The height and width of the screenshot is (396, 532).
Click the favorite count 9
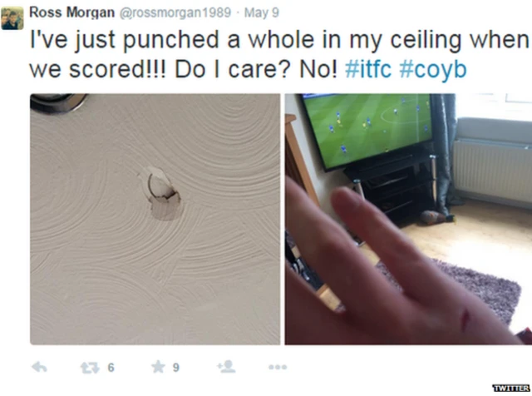(x=175, y=367)
